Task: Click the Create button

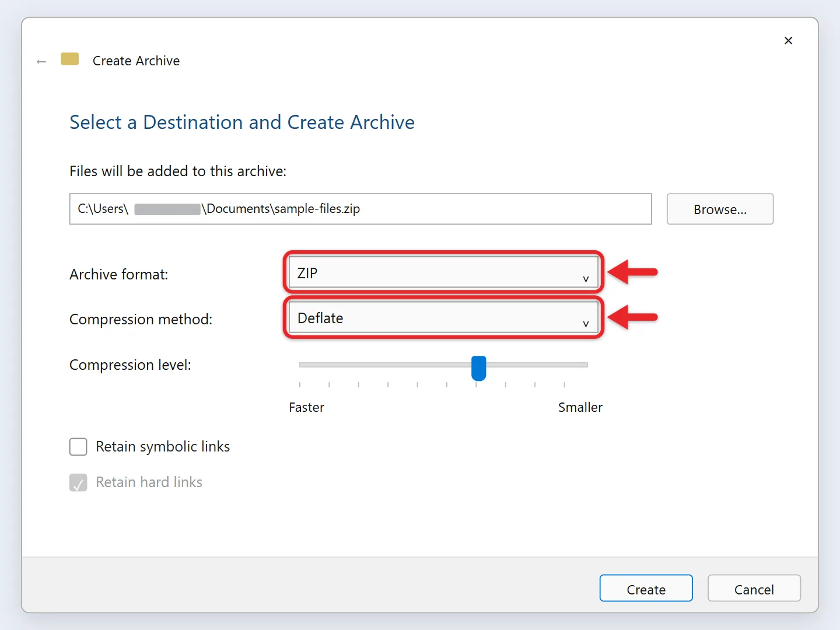Action: (x=646, y=589)
